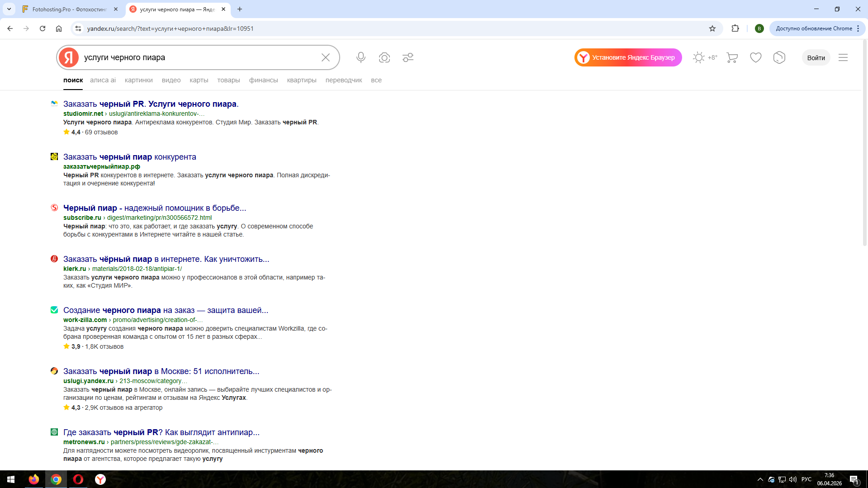Launch Firefox from the taskbar
Screen dimensions: 868x488
34,479
